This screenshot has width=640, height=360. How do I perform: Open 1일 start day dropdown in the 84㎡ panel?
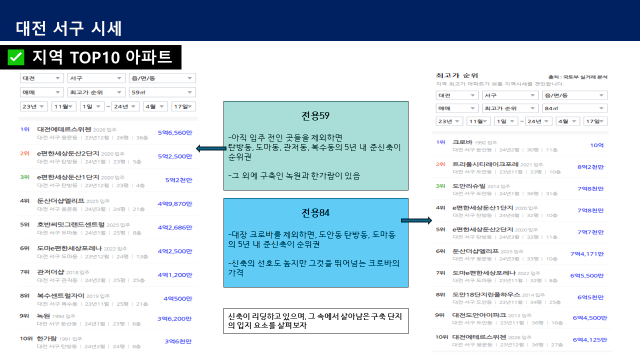[506, 121]
